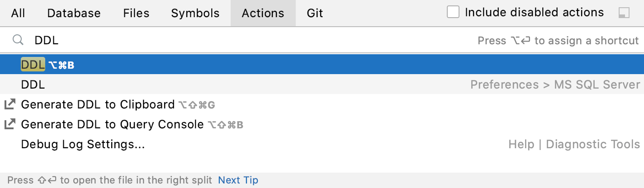Select the highlighted DDL action result
The image size is (644, 188).
[x=33, y=65]
